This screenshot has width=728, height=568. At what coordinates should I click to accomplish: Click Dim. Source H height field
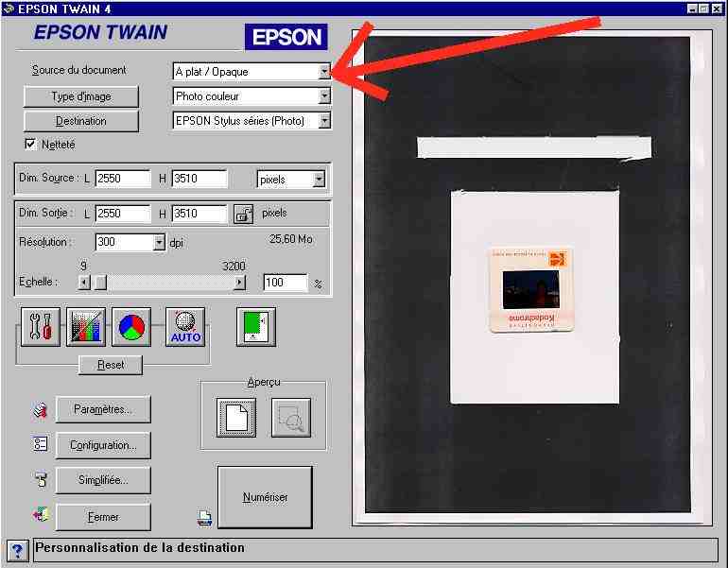click(199, 179)
